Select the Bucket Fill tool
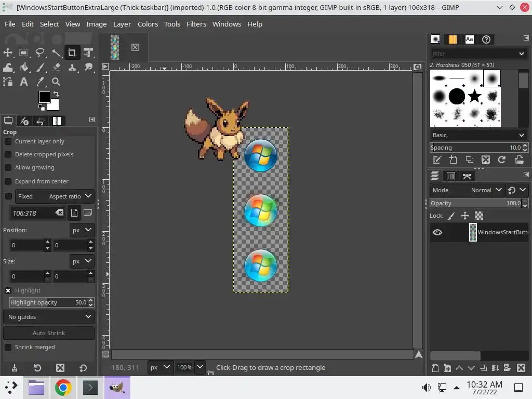This screenshot has height=399, width=532. pyautogui.click(x=24, y=67)
